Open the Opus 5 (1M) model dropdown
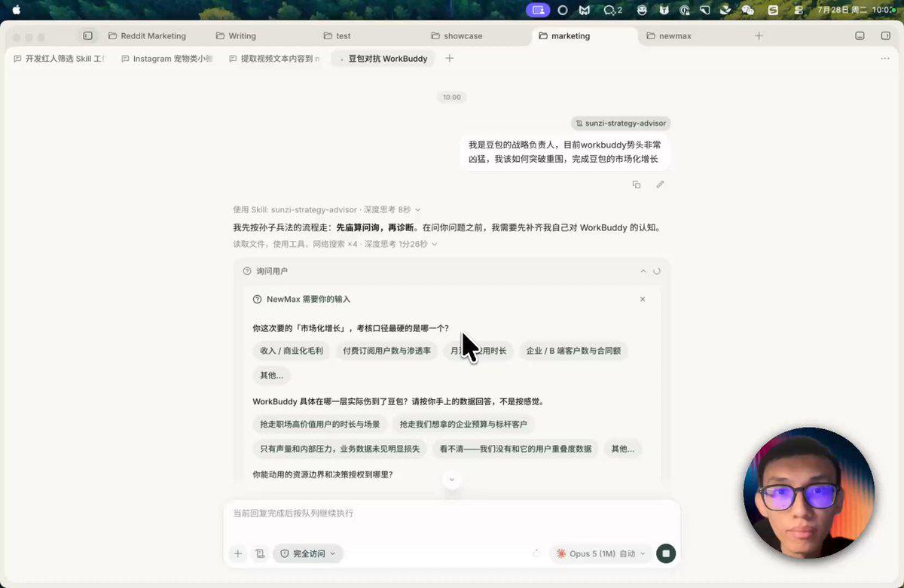The image size is (904, 588). (x=600, y=553)
